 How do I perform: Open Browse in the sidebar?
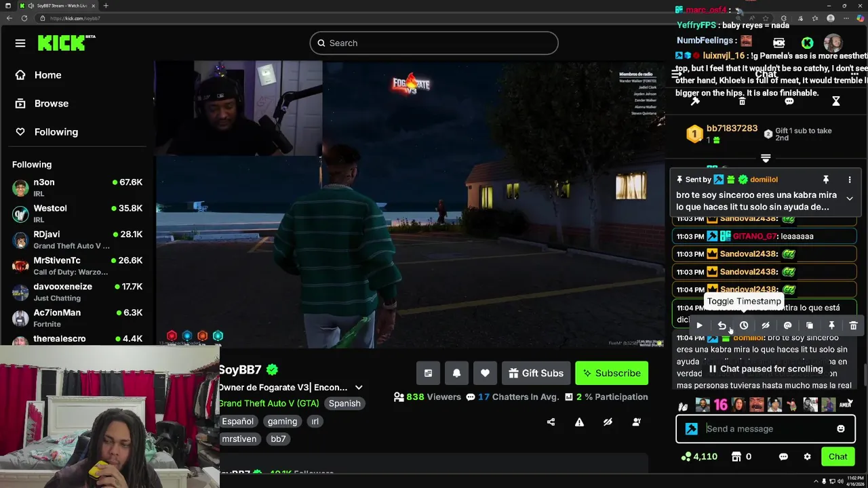(x=42, y=104)
